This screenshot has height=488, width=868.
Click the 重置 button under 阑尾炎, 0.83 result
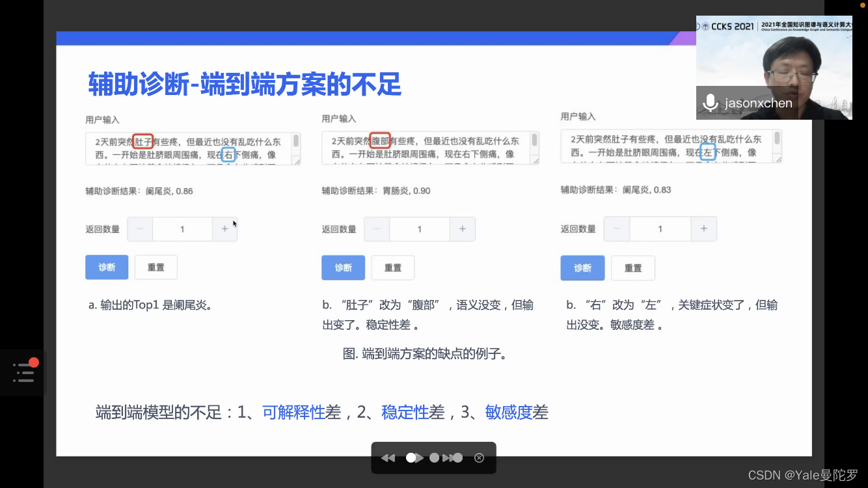633,267
